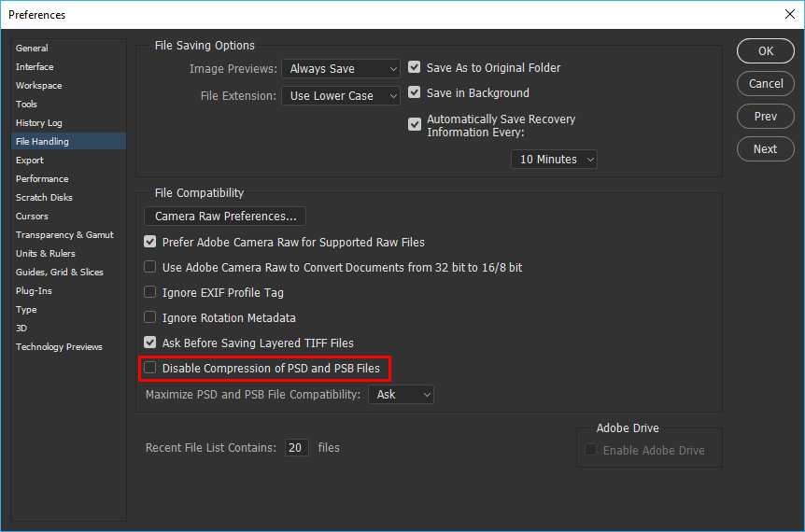Enable Disable Compression of PSD and PSB Files
The image size is (805, 532).
[x=150, y=368]
